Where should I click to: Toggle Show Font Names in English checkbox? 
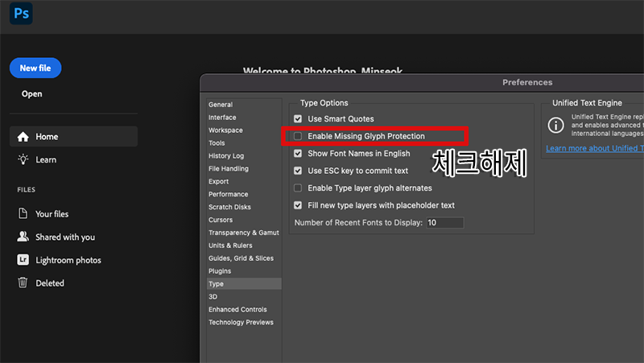coord(298,153)
